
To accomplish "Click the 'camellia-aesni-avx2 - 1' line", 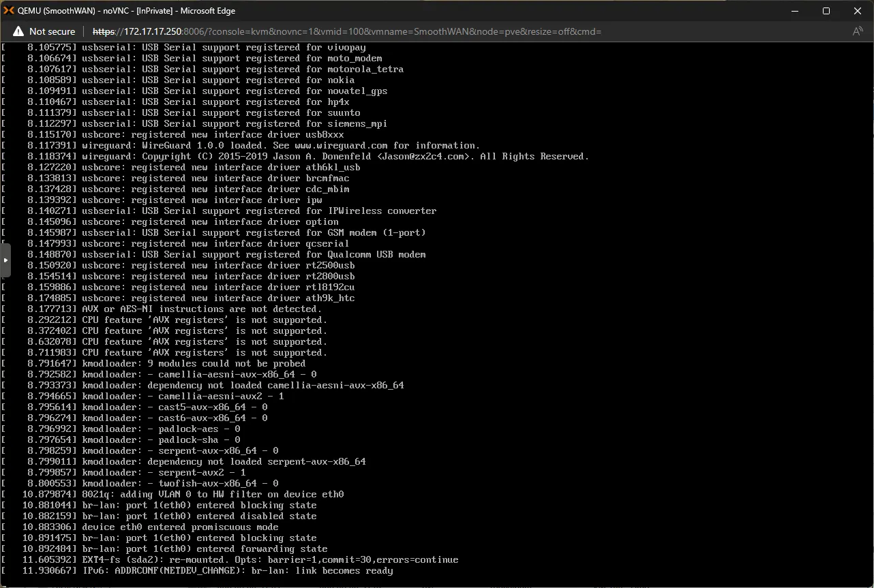I will (x=142, y=397).
